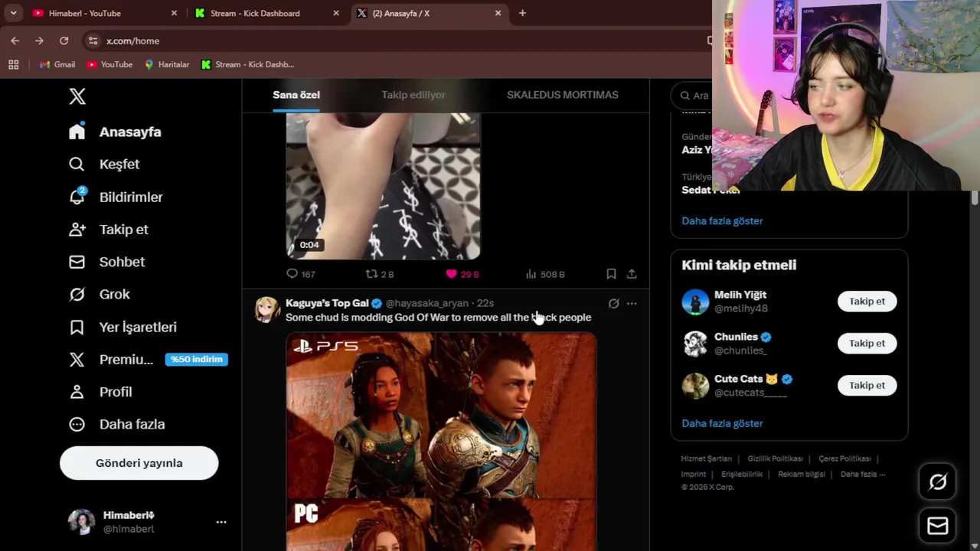Click Daha fazla göster under trends

[722, 221]
